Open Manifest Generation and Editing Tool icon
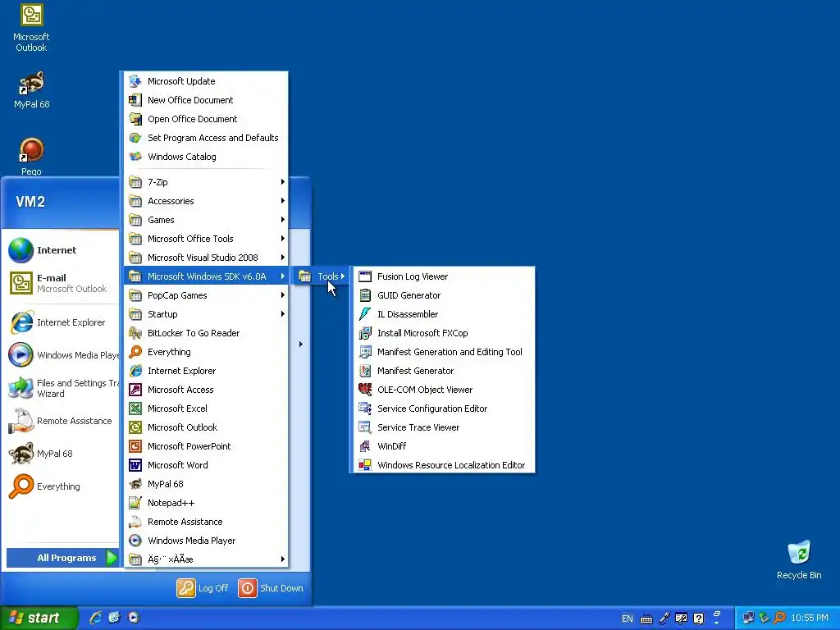This screenshot has height=630, width=840. pyautogui.click(x=365, y=352)
